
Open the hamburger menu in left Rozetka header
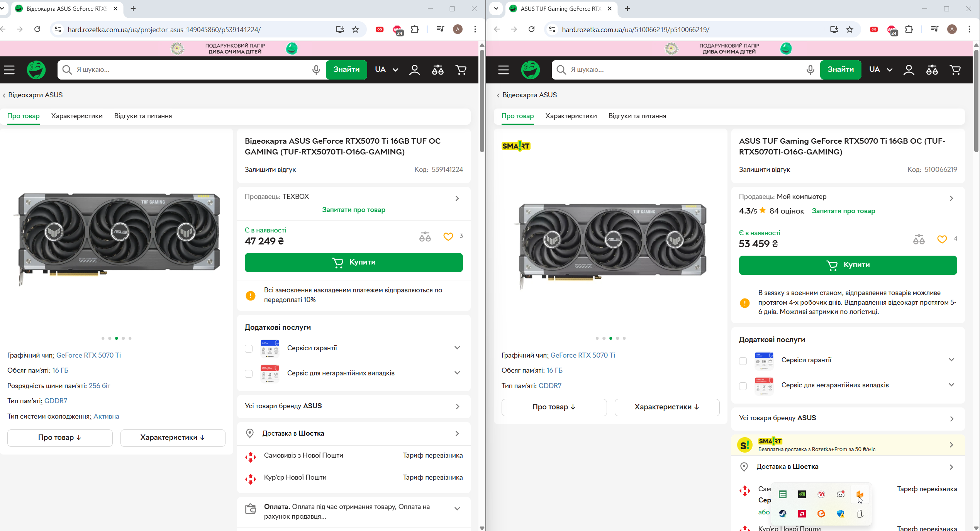click(x=9, y=70)
